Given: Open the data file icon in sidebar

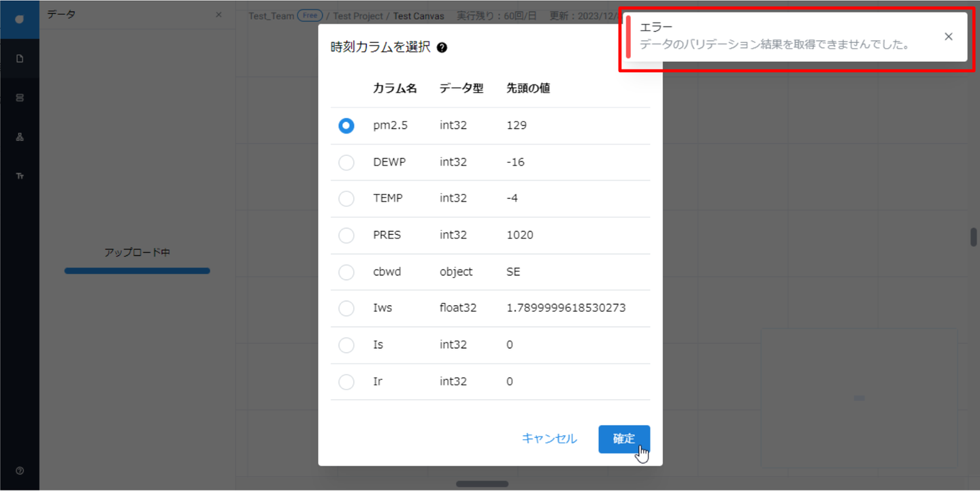Looking at the screenshot, I should 20,59.
